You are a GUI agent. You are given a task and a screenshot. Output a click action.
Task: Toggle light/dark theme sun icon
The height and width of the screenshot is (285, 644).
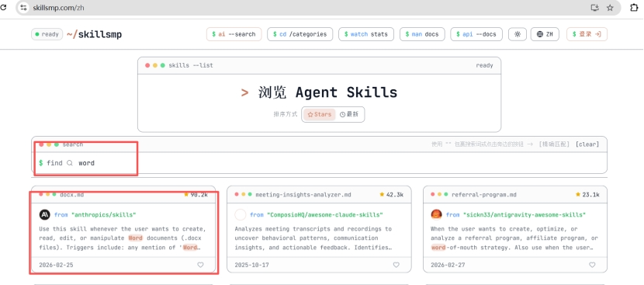[x=518, y=34]
